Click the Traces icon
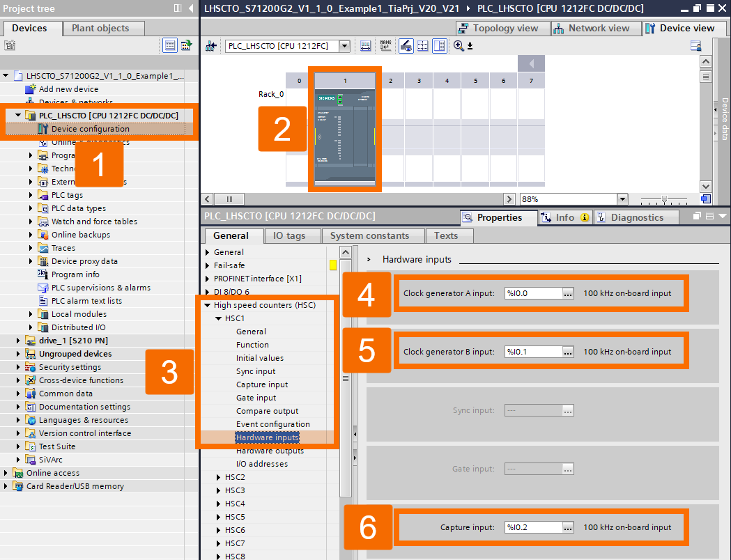The image size is (731, 560). click(43, 248)
